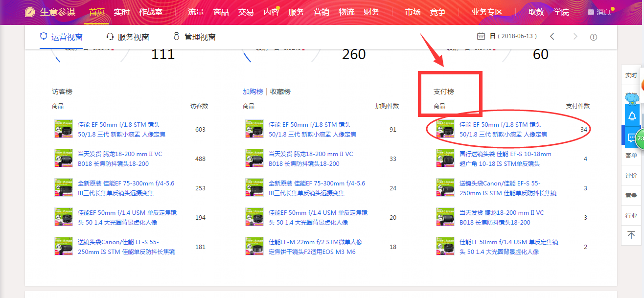
Task: Open 佳能 EF 50mm f/1.8 link in 加购榜
Action: click(x=313, y=129)
